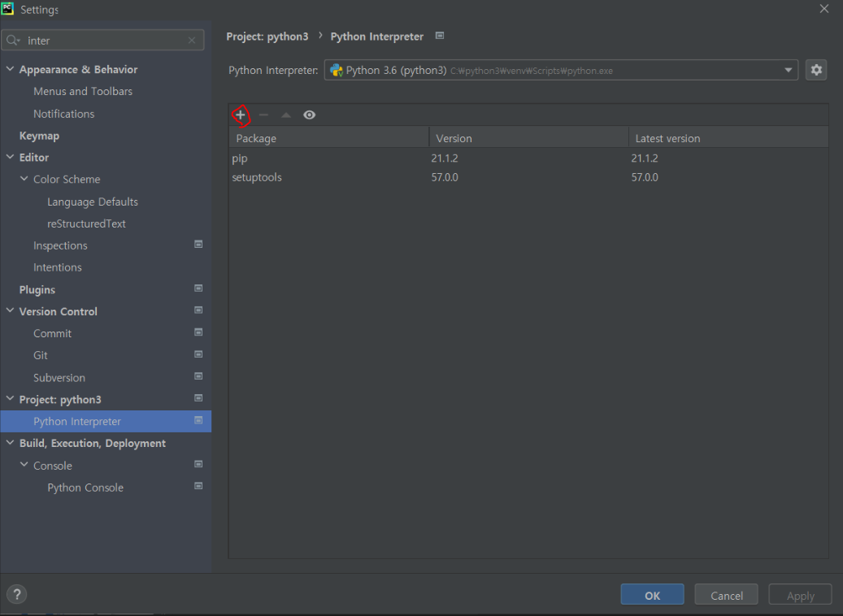Click setuptools latest version 57.0.0 cell

click(x=645, y=177)
